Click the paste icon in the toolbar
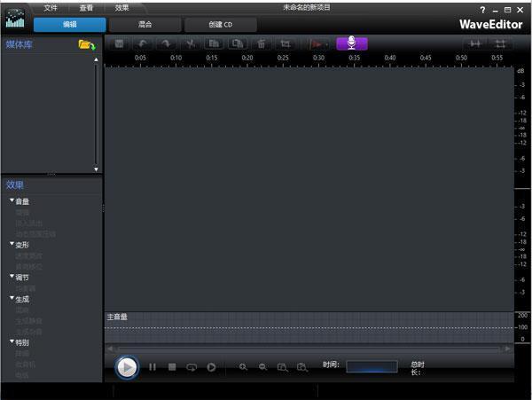The image size is (532, 400). click(x=237, y=43)
